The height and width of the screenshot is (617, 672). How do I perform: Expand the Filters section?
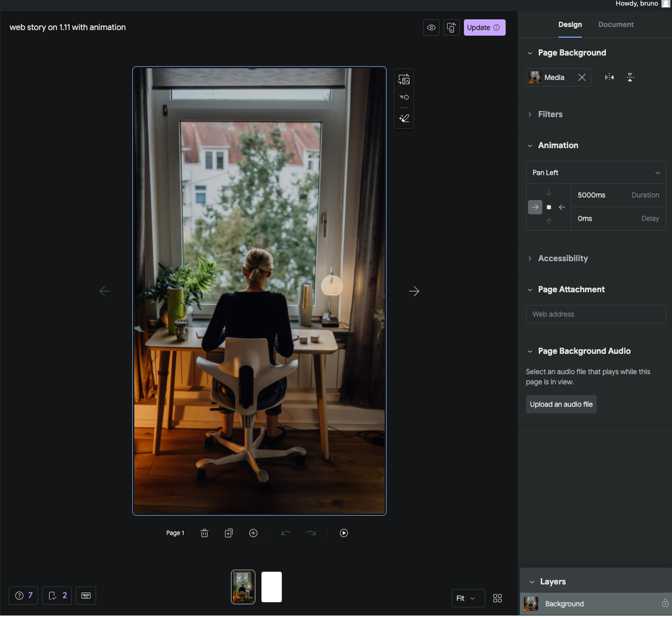tap(550, 114)
